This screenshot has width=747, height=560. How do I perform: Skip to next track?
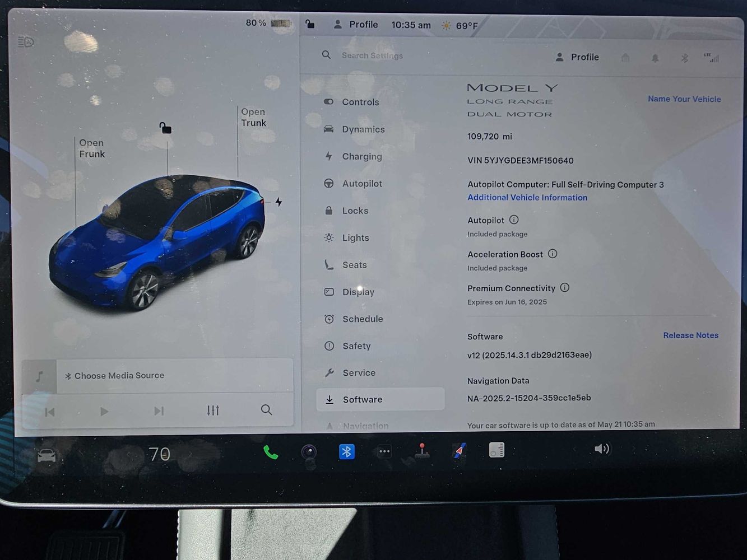(x=159, y=411)
